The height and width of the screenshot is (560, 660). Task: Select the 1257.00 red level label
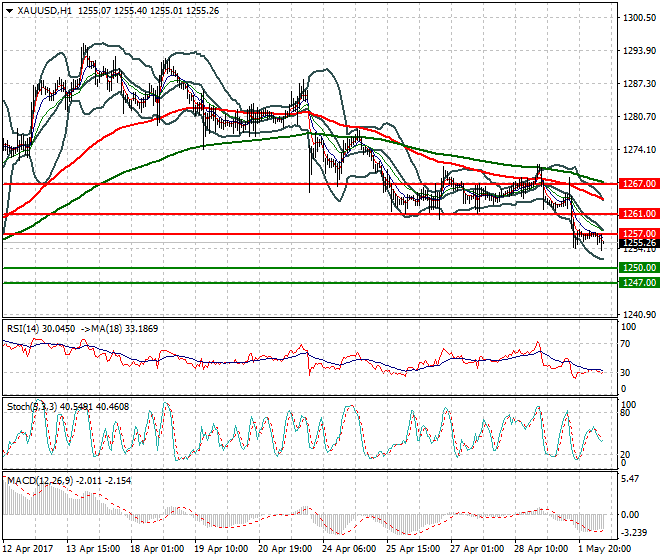coord(639,234)
